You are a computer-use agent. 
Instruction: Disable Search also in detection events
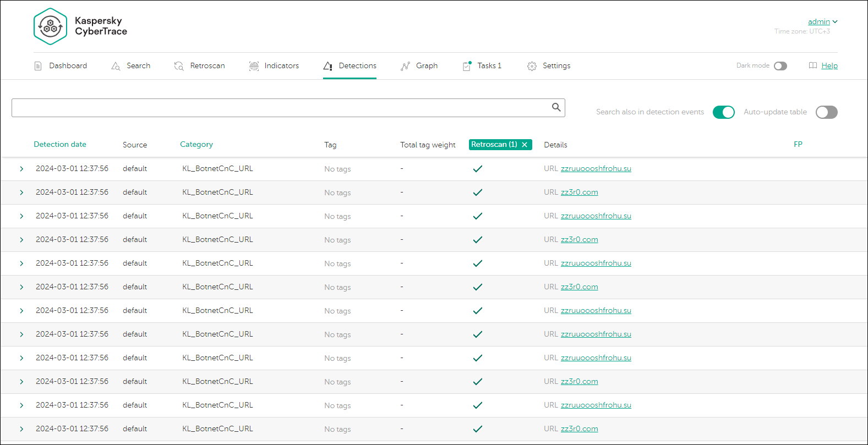point(723,112)
